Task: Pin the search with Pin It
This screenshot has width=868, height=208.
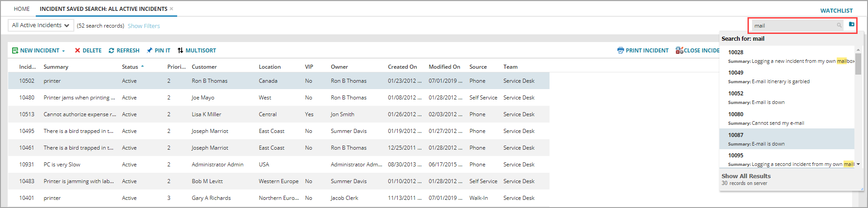Action: pyautogui.click(x=158, y=51)
